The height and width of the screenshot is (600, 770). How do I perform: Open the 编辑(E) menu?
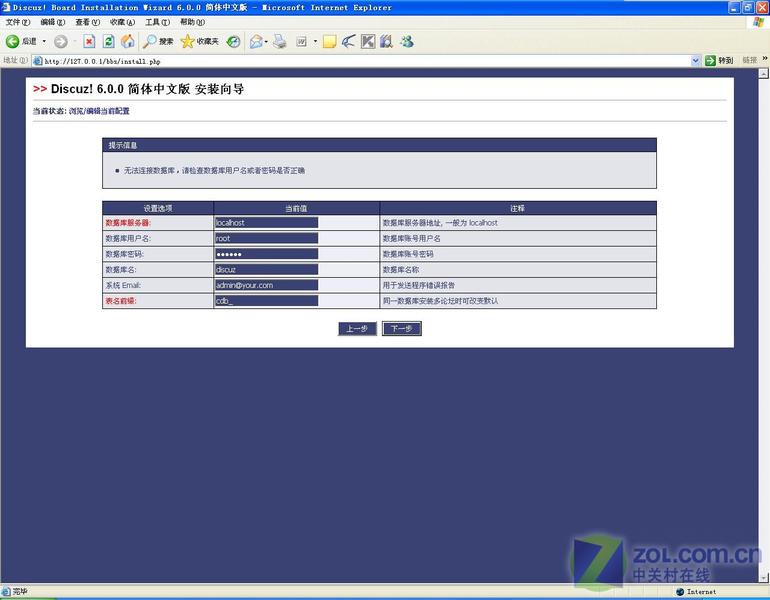tap(53, 22)
